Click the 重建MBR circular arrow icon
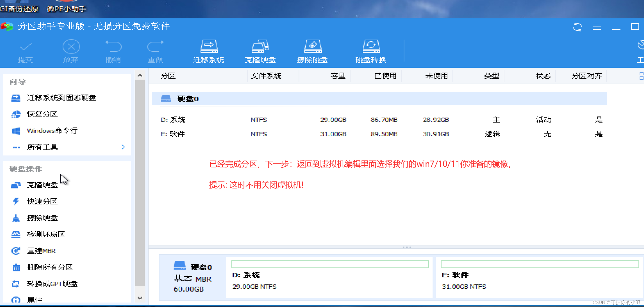Screen dimensions: 644x307 [16, 251]
